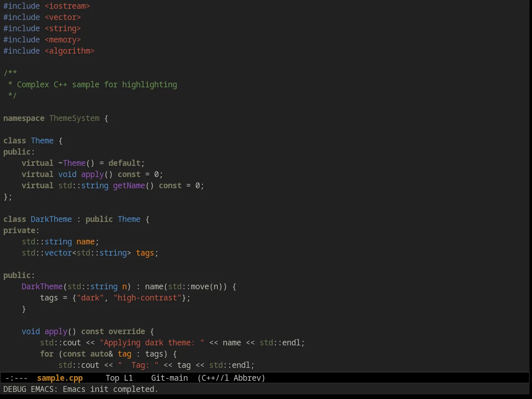Click the " Tag: " string literal
The width and height of the screenshot is (532, 399).
[138, 365]
